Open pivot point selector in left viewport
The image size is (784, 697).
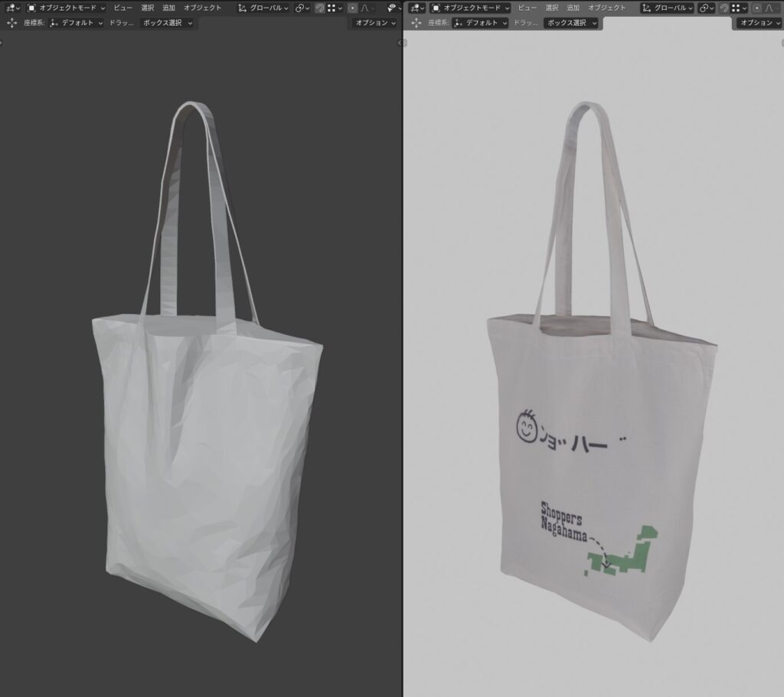point(302,8)
